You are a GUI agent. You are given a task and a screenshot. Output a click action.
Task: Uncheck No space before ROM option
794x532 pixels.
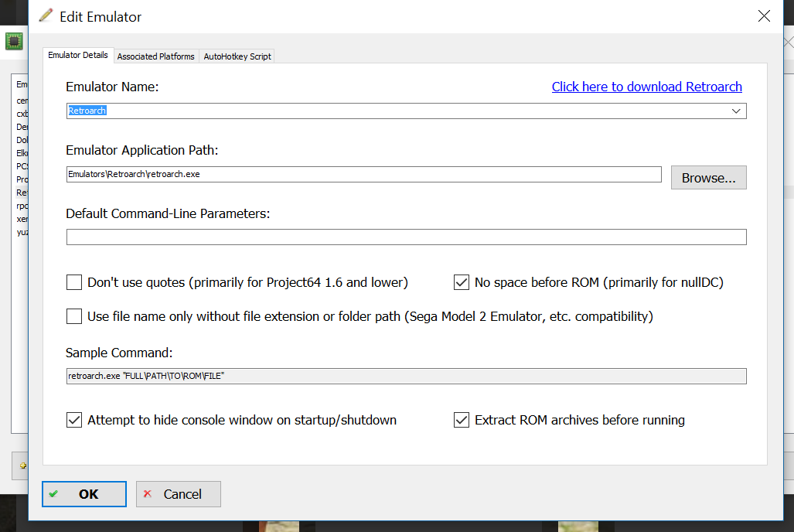[462, 282]
